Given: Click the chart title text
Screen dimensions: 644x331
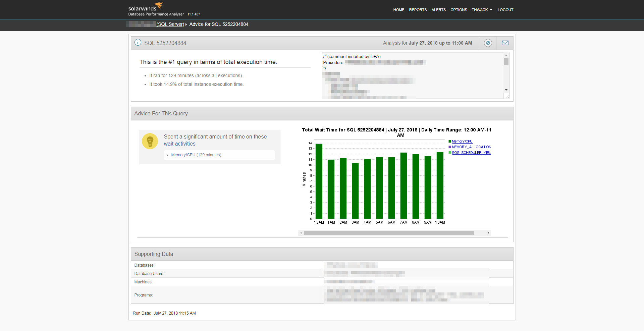Looking at the screenshot, I should pyautogui.click(x=396, y=132).
